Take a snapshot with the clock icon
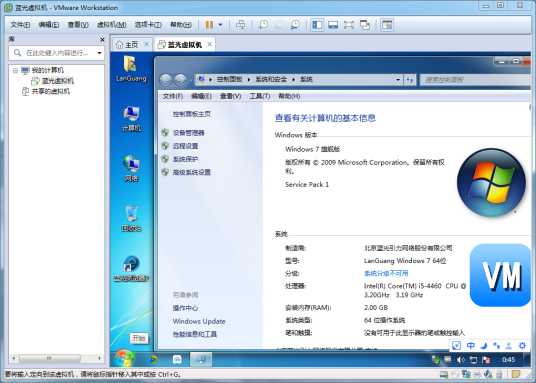The height and width of the screenshot is (383, 536). [x=263, y=25]
